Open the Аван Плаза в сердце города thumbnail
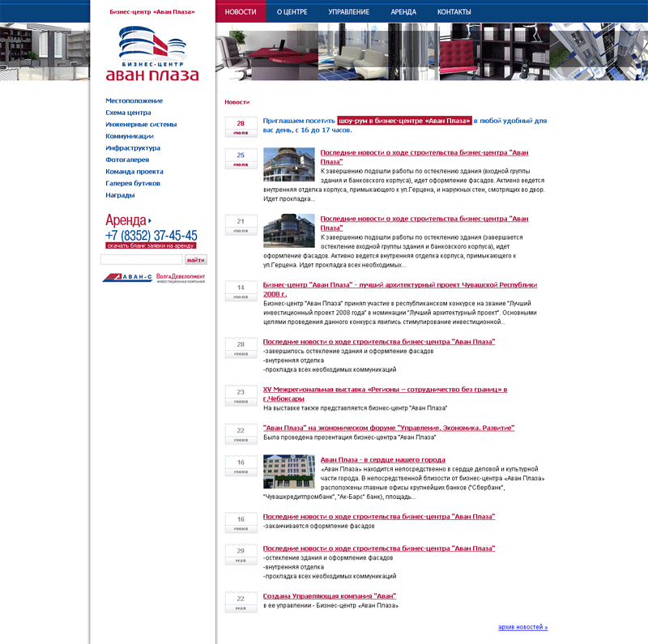 [x=289, y=471]
